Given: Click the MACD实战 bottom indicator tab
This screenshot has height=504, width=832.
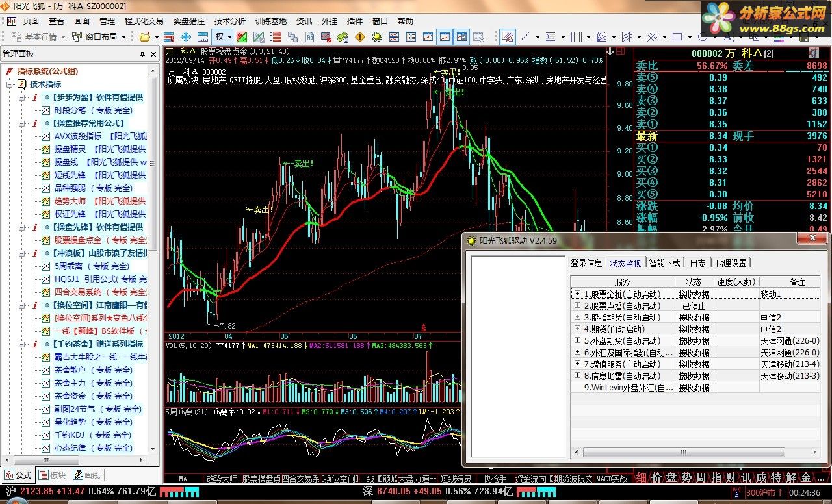Looking at the screenshot, I should [612, 479].
